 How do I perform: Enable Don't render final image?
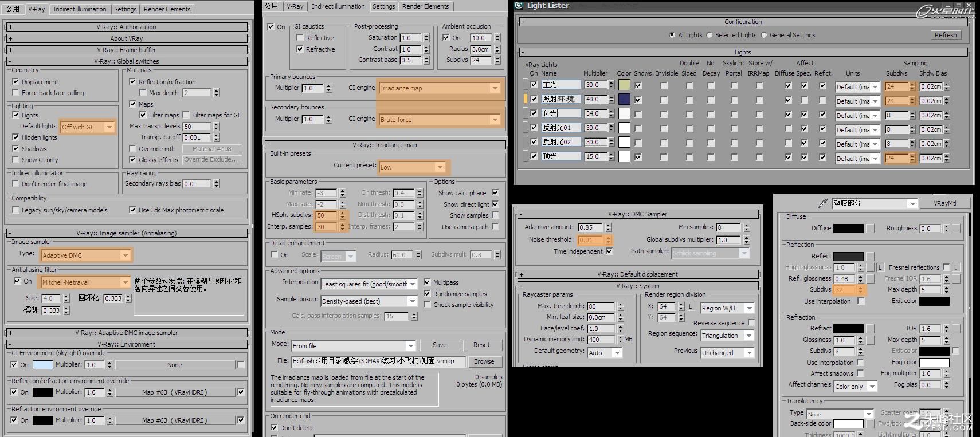tap(15, 184)
